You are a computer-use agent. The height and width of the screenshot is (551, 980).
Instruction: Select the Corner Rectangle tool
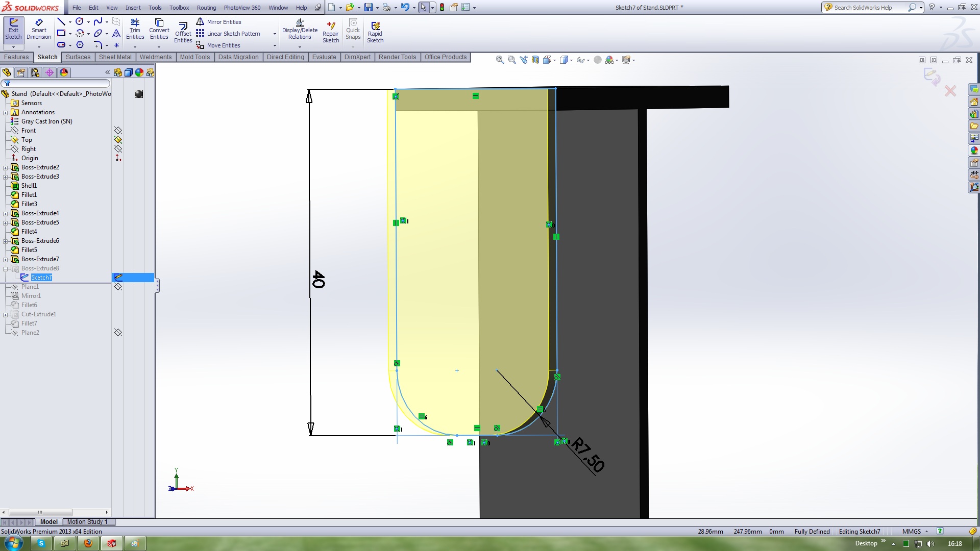tap(61, 33)
